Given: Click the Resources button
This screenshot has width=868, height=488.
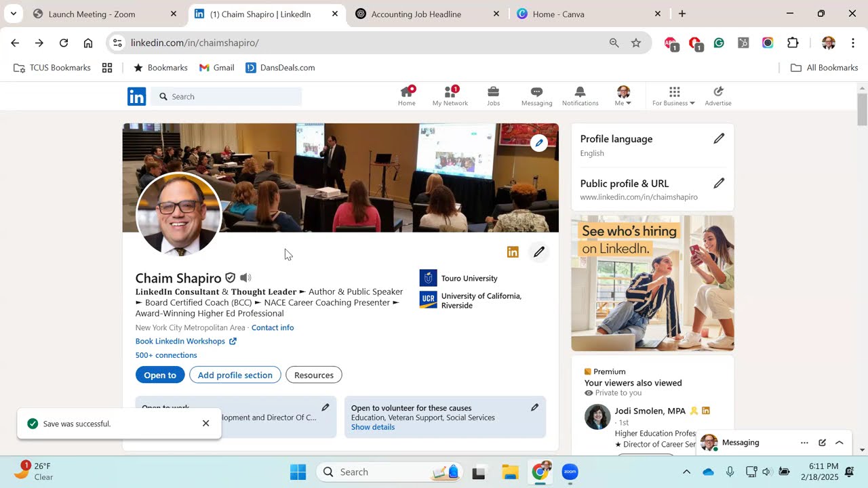Looking at the screenshot, I should pos(314,375).
